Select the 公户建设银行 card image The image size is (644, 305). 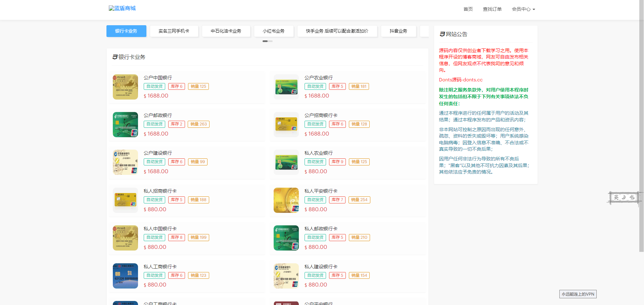(125, 162)
